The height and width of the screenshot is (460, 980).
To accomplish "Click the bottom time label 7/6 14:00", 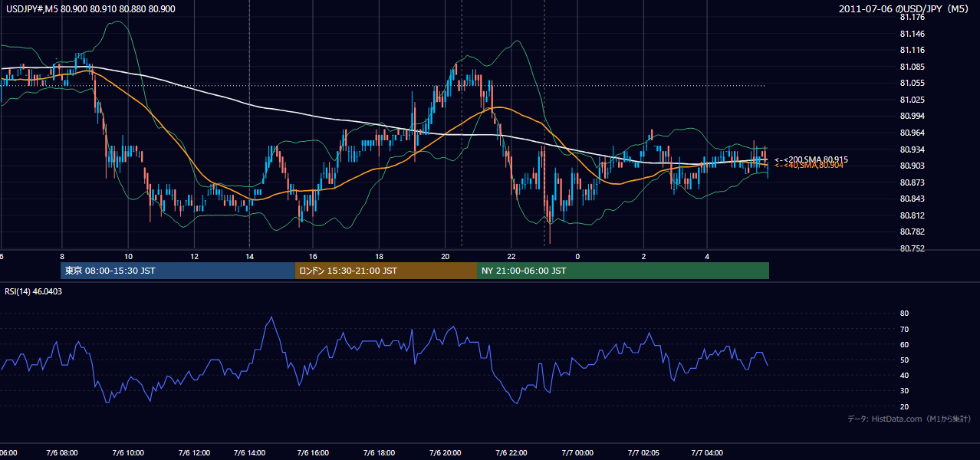I will click(249, 453).
